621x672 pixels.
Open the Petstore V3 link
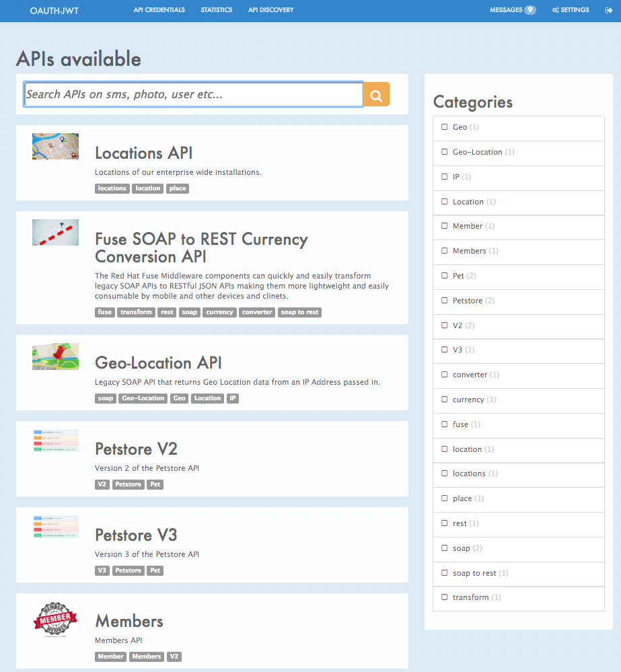tap(135, 535)
